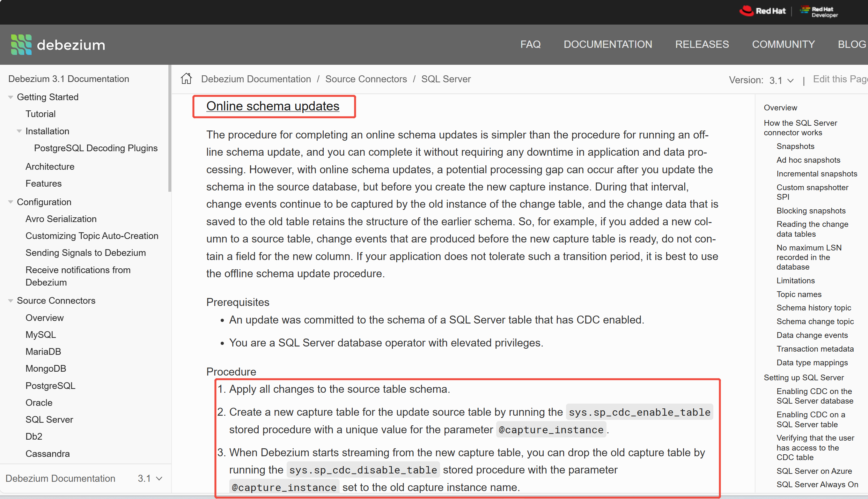Open the DOCUMENTATION menu item
The height and width of the screenshot is (499, 868).
click(608, 45)
